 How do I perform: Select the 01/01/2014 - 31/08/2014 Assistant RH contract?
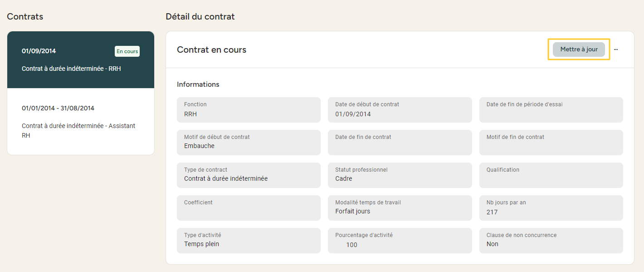81,122
